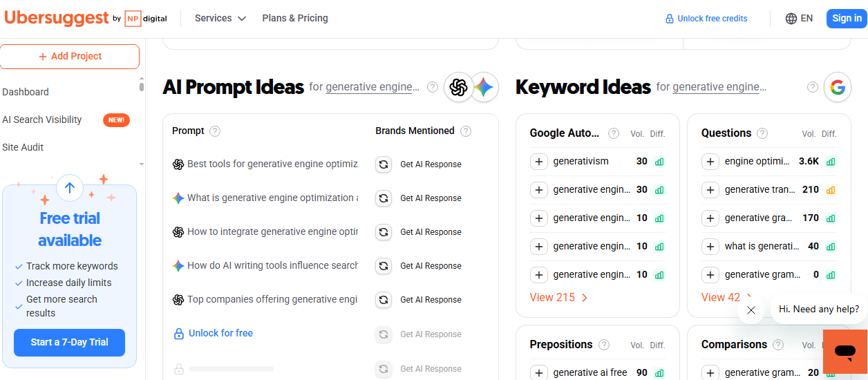Dismiss the Hi. Need any help? popup
Screen dimensions: 868x380
(x=751, y=310)
